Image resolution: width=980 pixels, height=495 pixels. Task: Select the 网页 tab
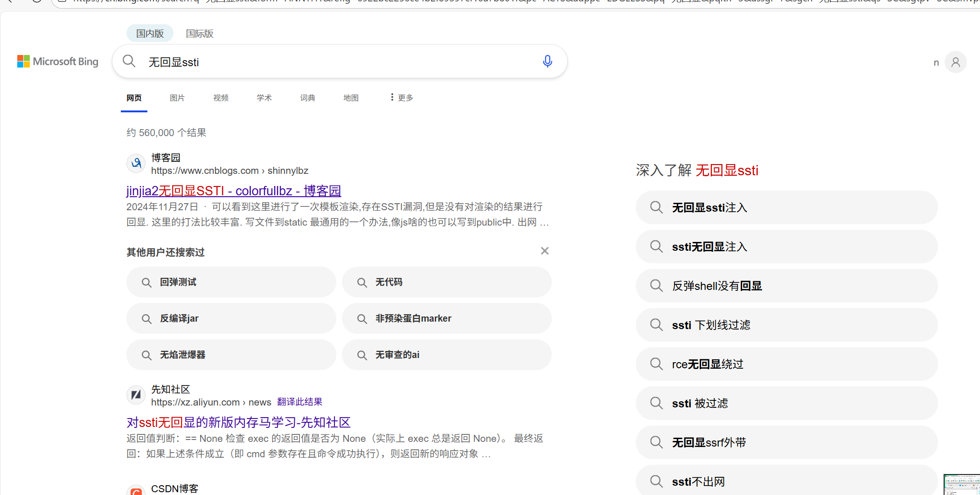click(134, 98)
